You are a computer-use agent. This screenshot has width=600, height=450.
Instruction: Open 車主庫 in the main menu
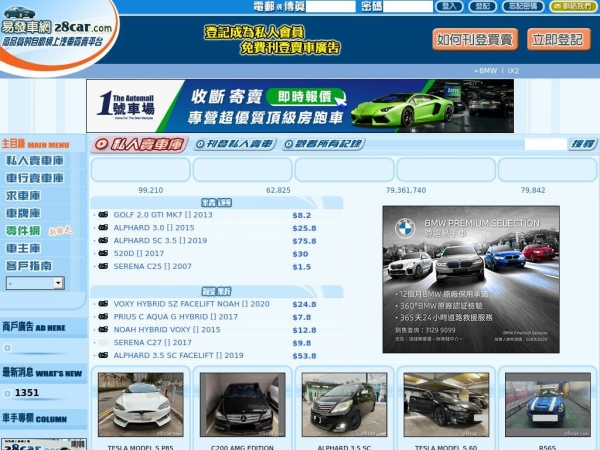(x=23, y=248)
